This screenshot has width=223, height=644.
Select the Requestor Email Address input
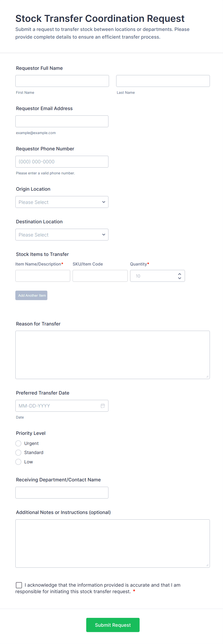(62, 121)
